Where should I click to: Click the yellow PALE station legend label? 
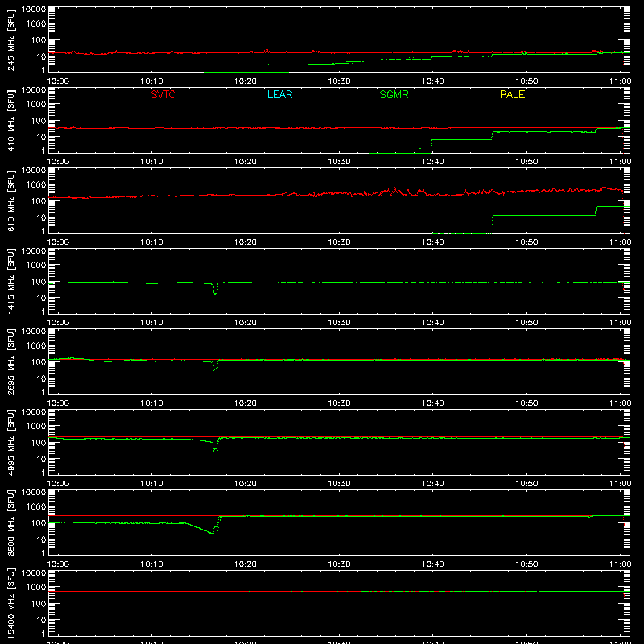[512, 94]
